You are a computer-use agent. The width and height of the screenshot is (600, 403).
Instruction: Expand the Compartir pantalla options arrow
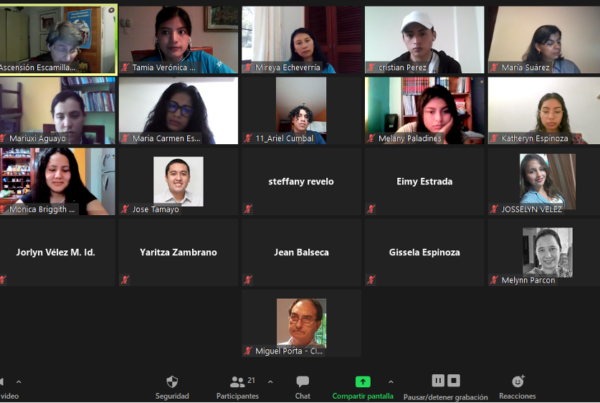(391, 382)
